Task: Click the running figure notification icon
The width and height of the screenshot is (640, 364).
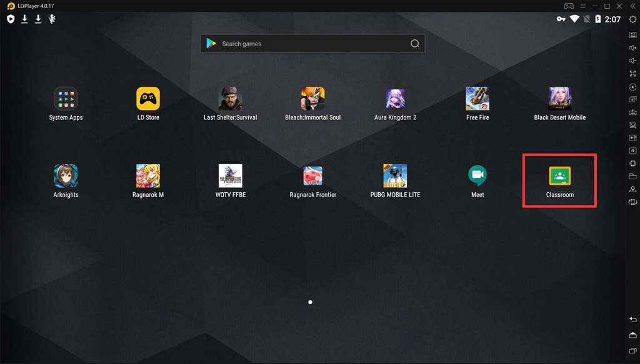Action: click(52, 19)
